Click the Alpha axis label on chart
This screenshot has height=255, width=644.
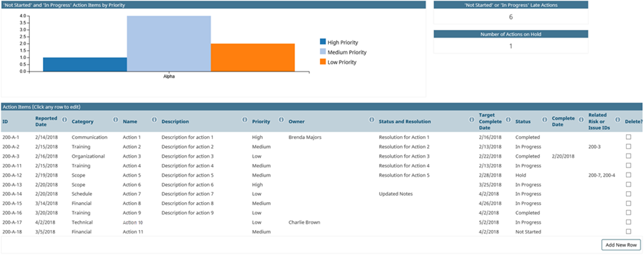tap(169, 76)
